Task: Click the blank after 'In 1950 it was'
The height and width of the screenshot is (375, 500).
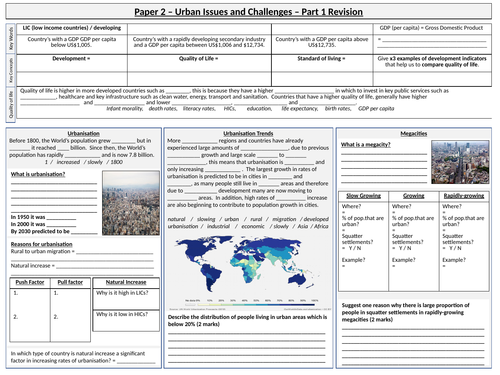Action: click(62, 217)
